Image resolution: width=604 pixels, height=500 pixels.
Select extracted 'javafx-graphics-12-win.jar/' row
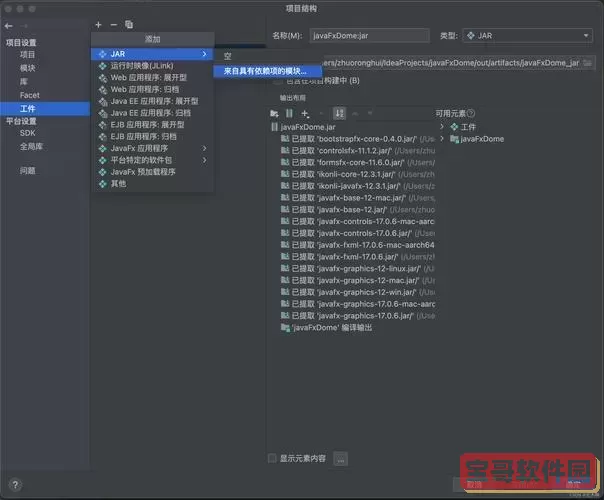358,292
